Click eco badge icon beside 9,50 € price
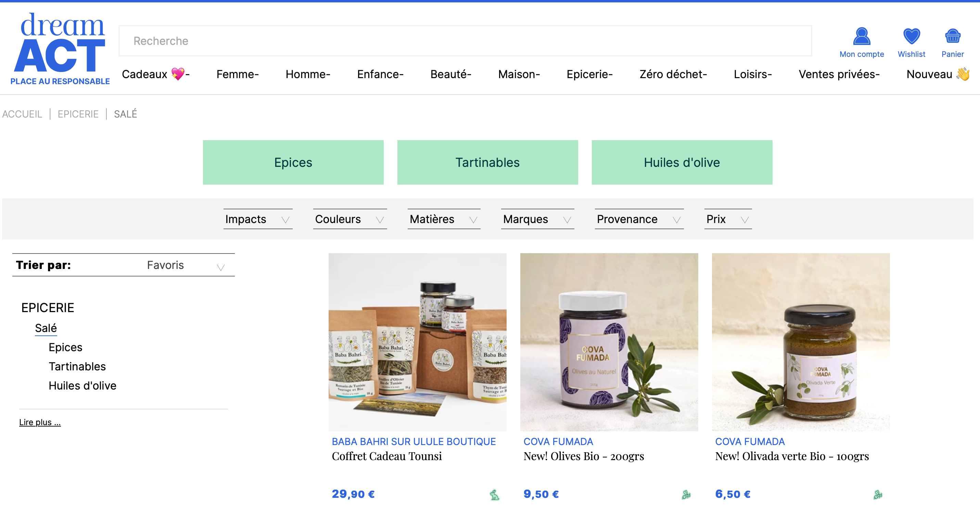 pyautogui.click(x=686, y=494)
